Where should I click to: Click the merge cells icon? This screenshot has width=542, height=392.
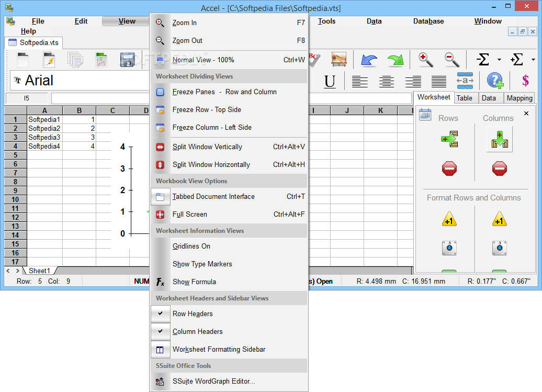click(465, 81)
